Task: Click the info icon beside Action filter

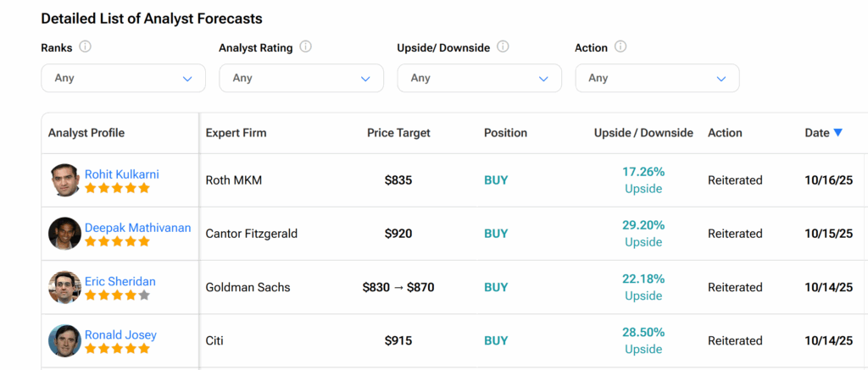Action: point(620,47)
